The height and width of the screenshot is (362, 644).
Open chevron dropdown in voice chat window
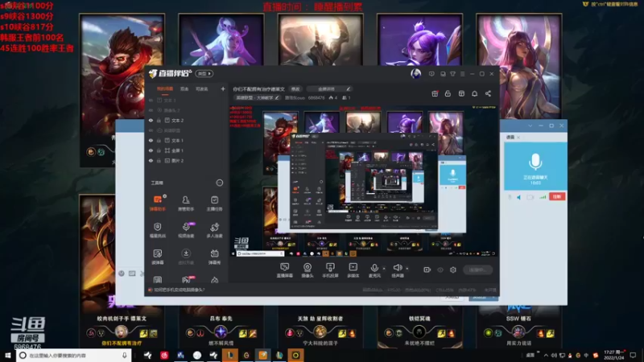coord(530,125)
